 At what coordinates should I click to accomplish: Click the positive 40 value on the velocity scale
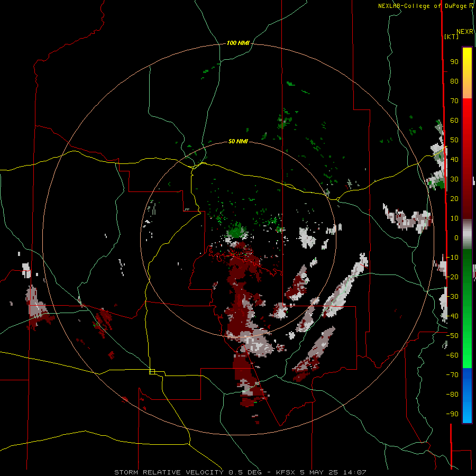tap(454, 159)
